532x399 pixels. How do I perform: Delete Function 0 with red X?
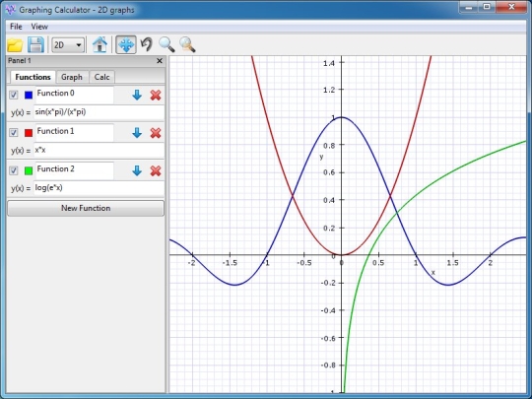[156, 95]
